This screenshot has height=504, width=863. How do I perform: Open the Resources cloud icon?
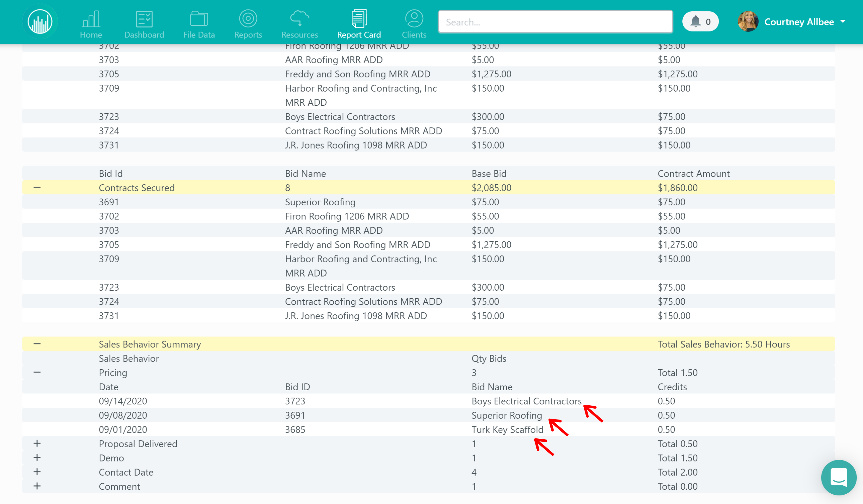(x=300, y=19)
